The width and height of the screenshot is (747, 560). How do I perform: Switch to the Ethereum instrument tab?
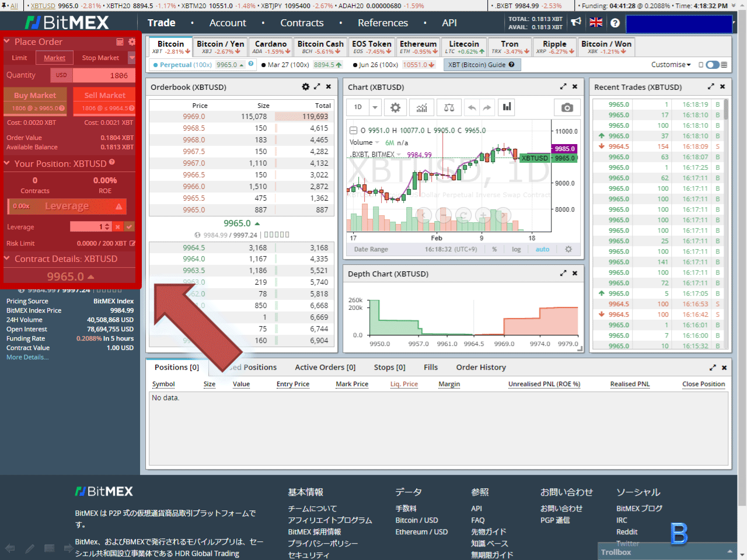click(x=418, y=47)
